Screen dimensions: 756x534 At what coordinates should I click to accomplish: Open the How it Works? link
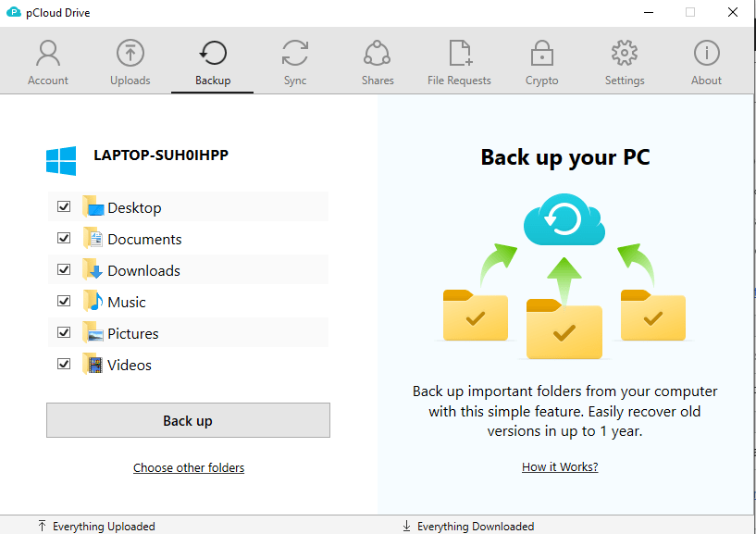pyautogui.click(x=560, y=466)
